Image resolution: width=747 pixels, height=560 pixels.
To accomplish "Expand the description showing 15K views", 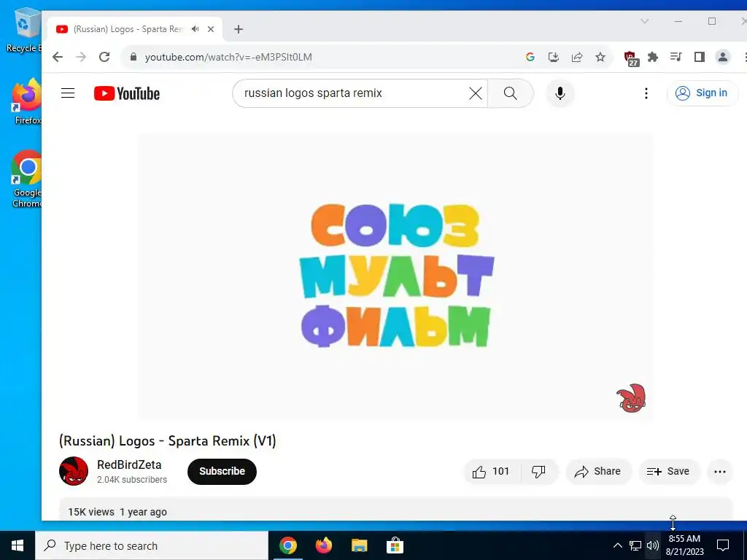I will pos(395,509).
